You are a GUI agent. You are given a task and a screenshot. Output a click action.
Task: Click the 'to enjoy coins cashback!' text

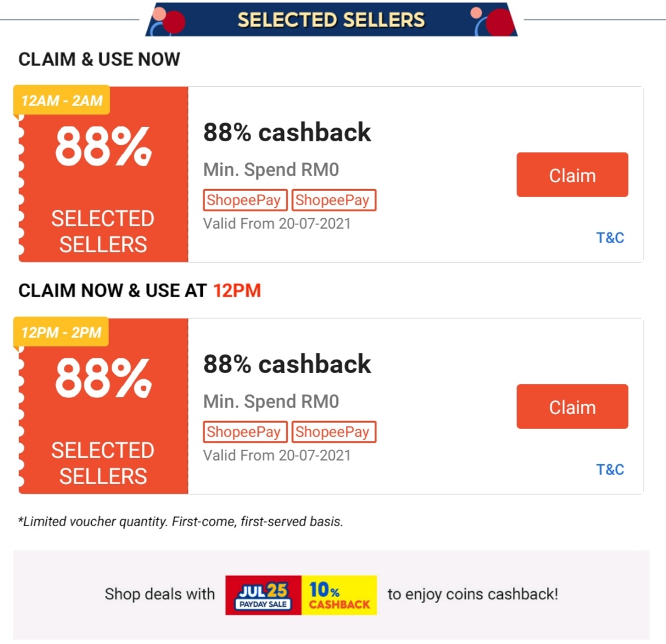point(473,594)
